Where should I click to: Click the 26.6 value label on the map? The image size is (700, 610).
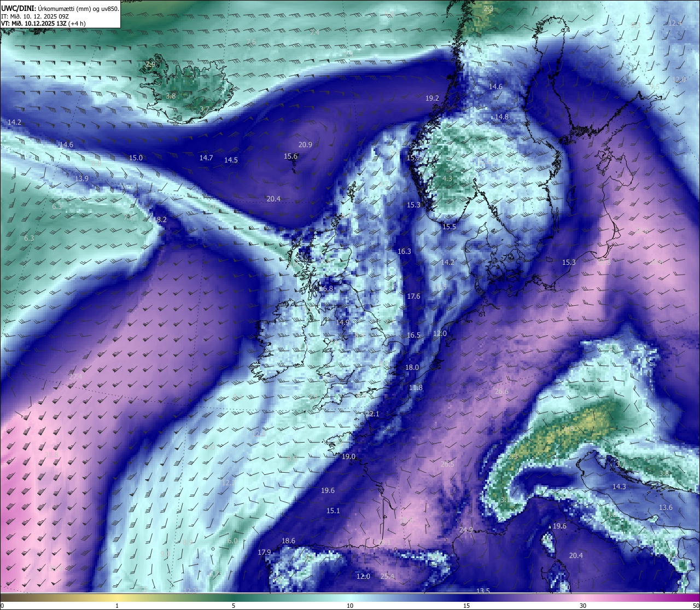(501, 392)
